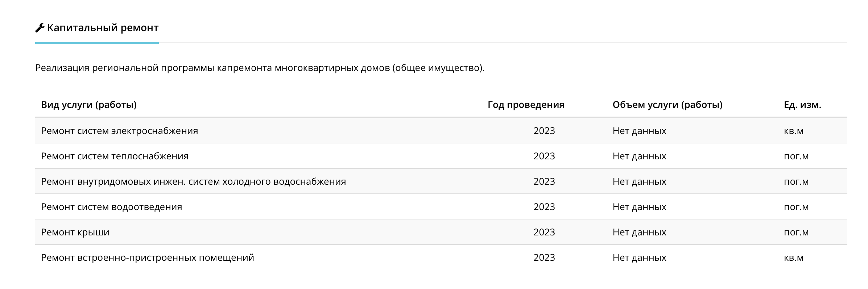Click year 2023 in the водоотведения row

544,207
